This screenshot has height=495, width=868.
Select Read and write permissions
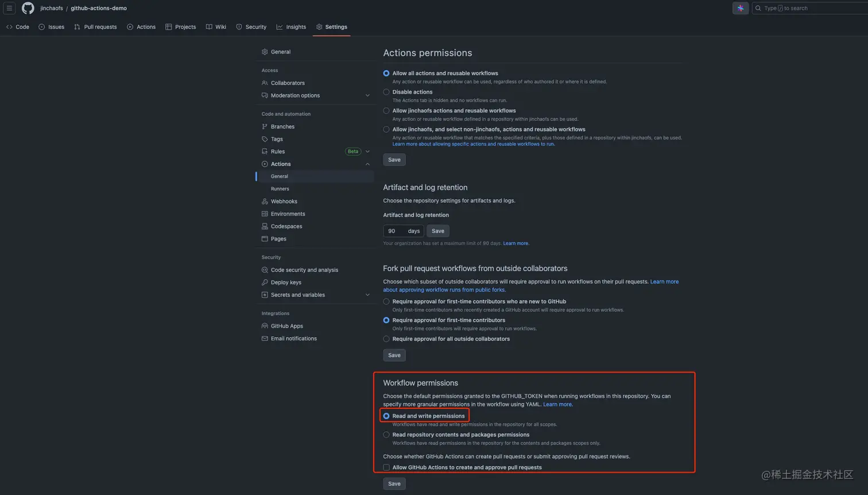point(386,416)
